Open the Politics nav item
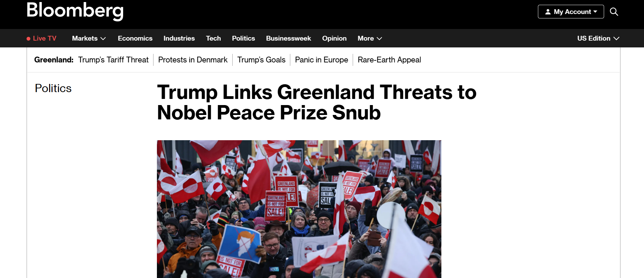This screenshot has width=644, height=278. (x=244, y=38)
